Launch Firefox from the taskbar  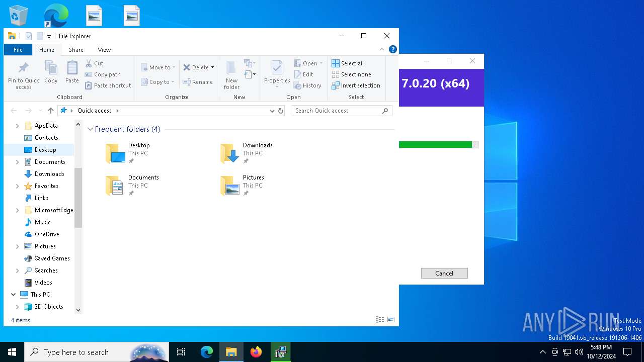click(256, 352)
